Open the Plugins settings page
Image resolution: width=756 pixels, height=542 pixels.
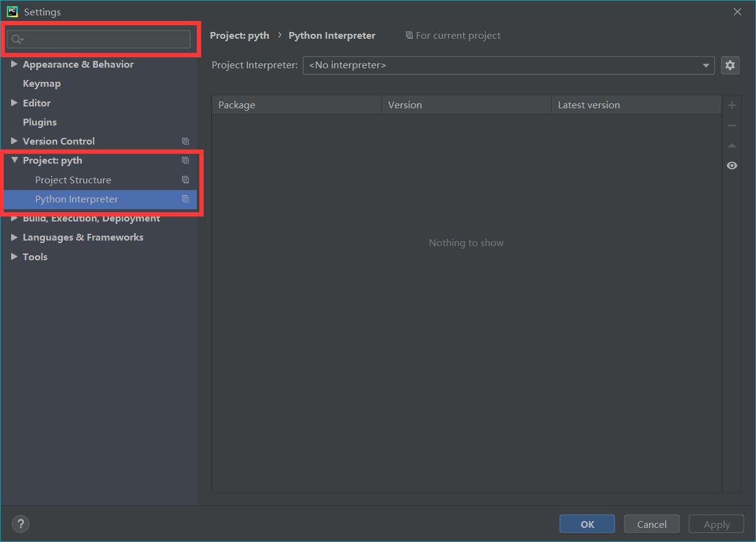click(x=39, y=122)
